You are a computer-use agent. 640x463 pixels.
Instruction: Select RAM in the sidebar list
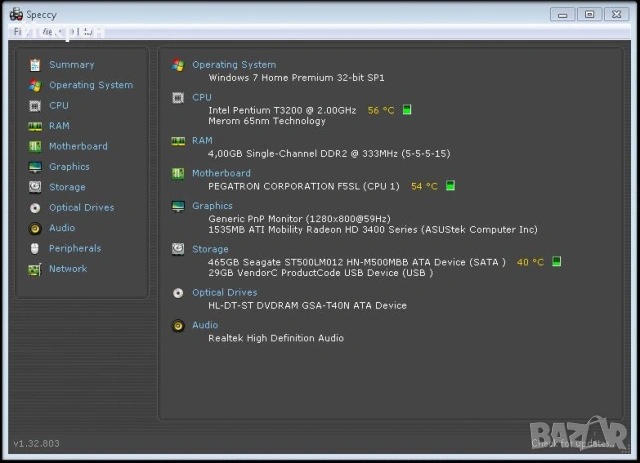pyautogui.click(x=59, y=126)
